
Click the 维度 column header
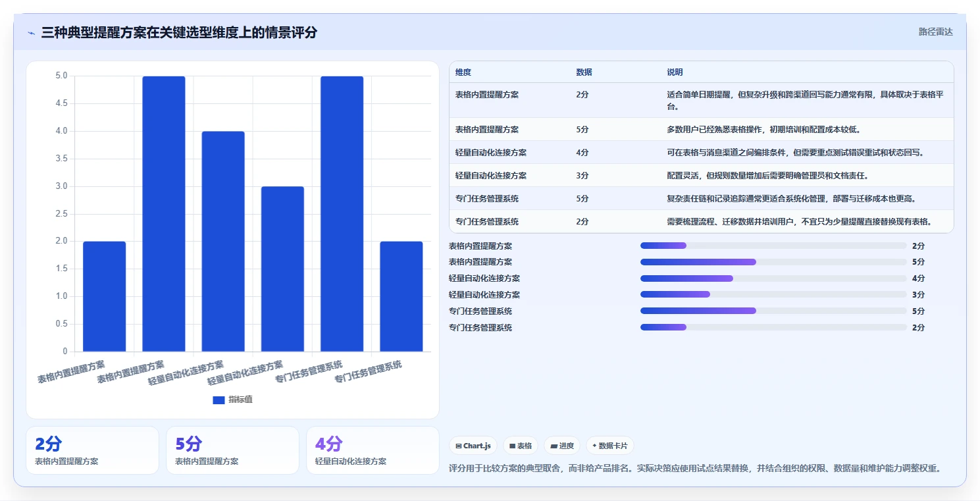point(463,72)
